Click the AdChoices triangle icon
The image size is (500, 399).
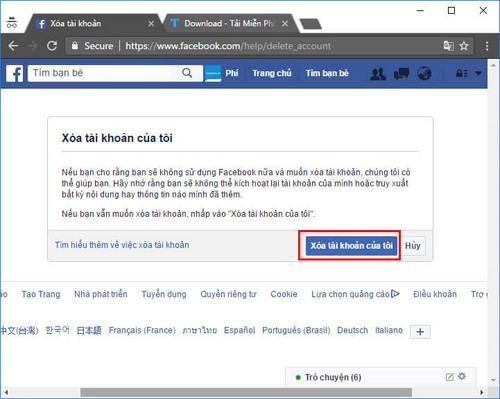point(395,294)
